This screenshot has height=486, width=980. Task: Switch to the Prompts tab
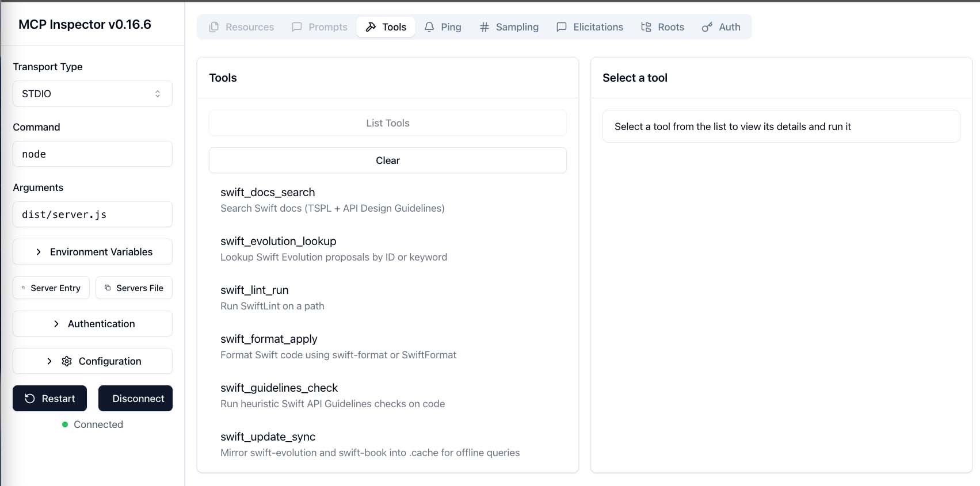click(320, 27)
